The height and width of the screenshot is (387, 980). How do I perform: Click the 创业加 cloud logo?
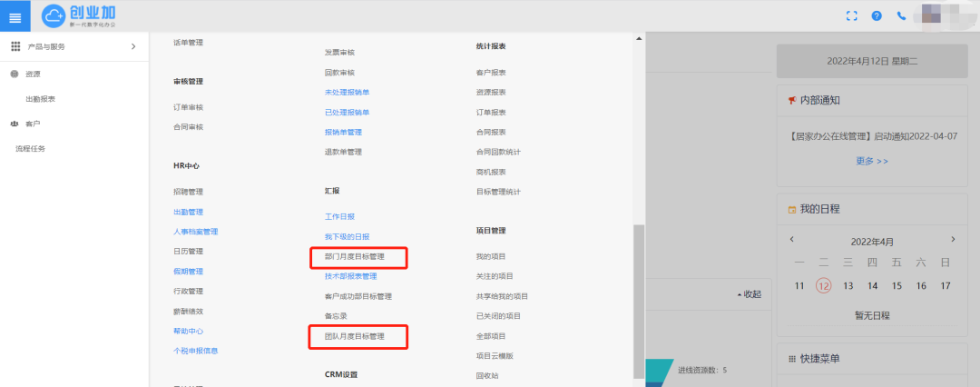pyautogui.click(x=56, y=15)
